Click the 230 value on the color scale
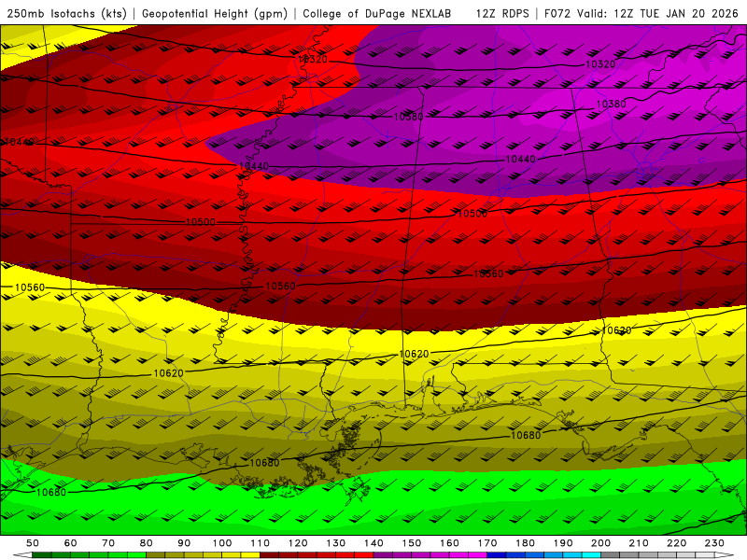 (714, 543)
